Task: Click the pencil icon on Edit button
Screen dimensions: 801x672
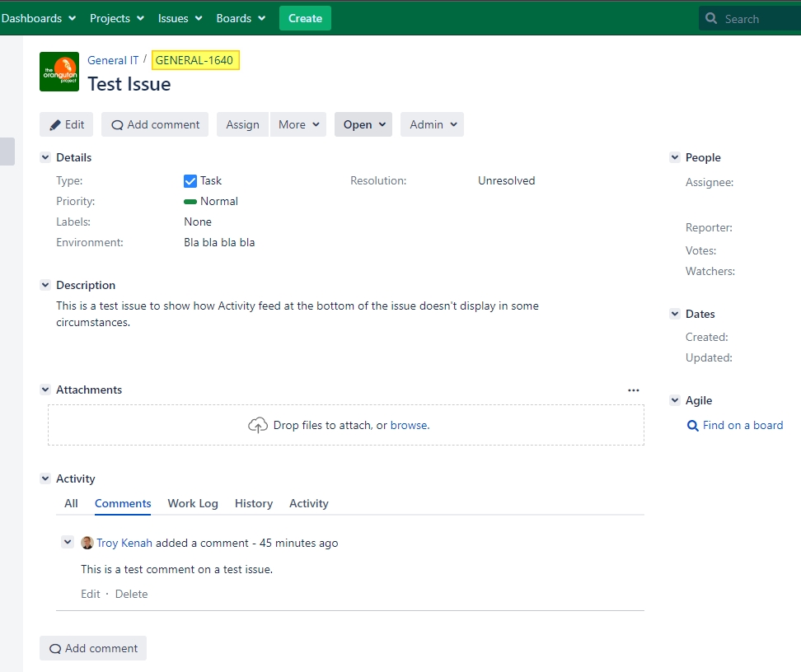Action: pos(54,125)
